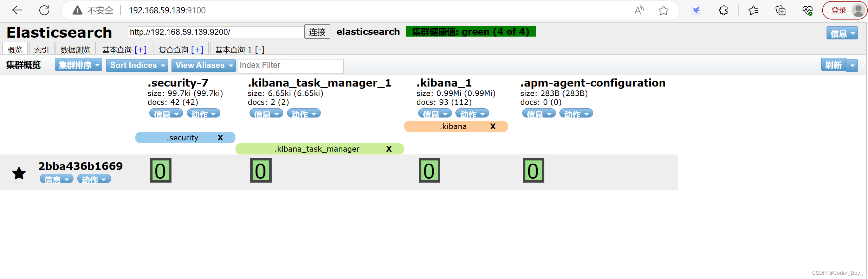Open the 复合查询 [+] tab
The width and height of the screenshot is (868, 279).
181,49
